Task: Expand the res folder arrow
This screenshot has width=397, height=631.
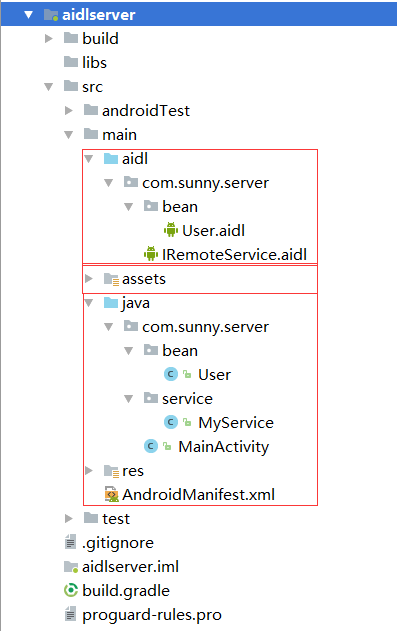Action: (89, 470)
